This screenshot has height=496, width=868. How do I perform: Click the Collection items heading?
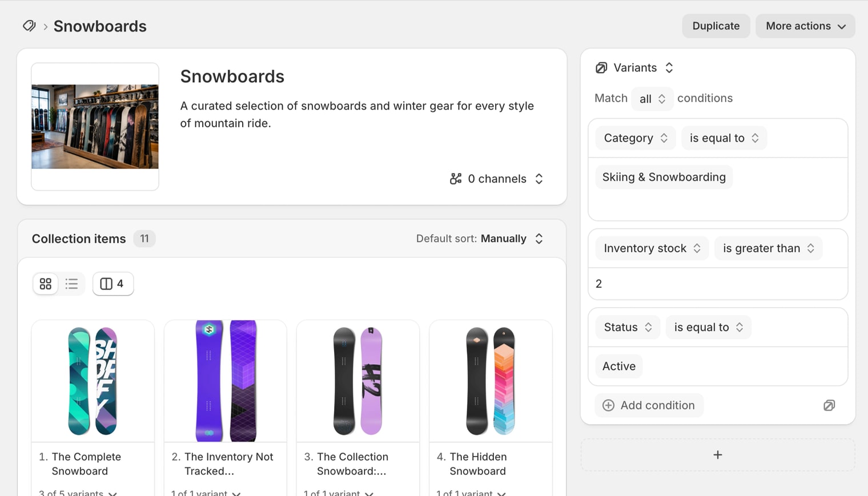[79, 239]
